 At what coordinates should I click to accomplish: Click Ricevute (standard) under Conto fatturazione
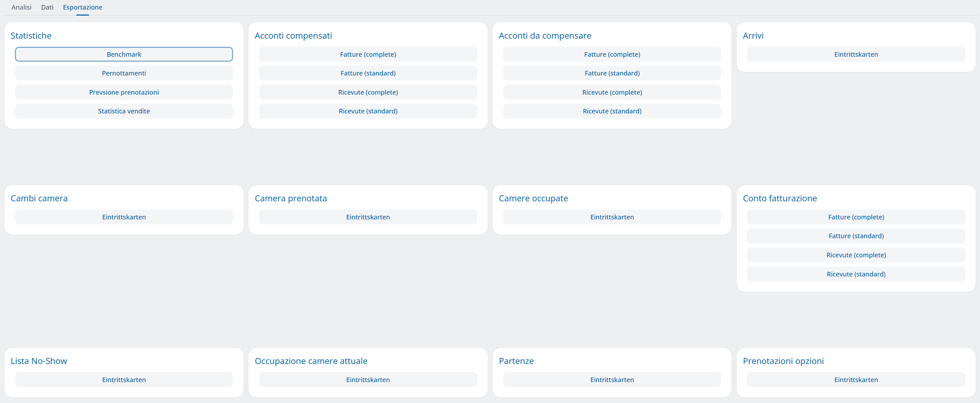click(856, 274)
